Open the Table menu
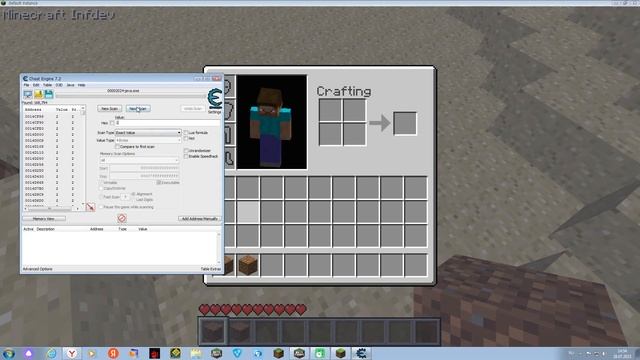The height and width of the screenshot is (360, 640). coord(48,85)
